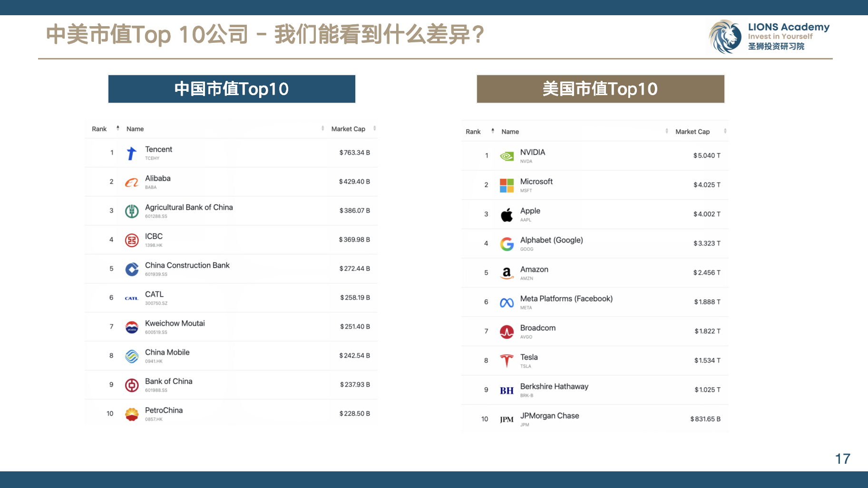The height and width of the screenshot is (488, 868).
Task: Click the Tesla logo icon
Action: click(507, 361)
